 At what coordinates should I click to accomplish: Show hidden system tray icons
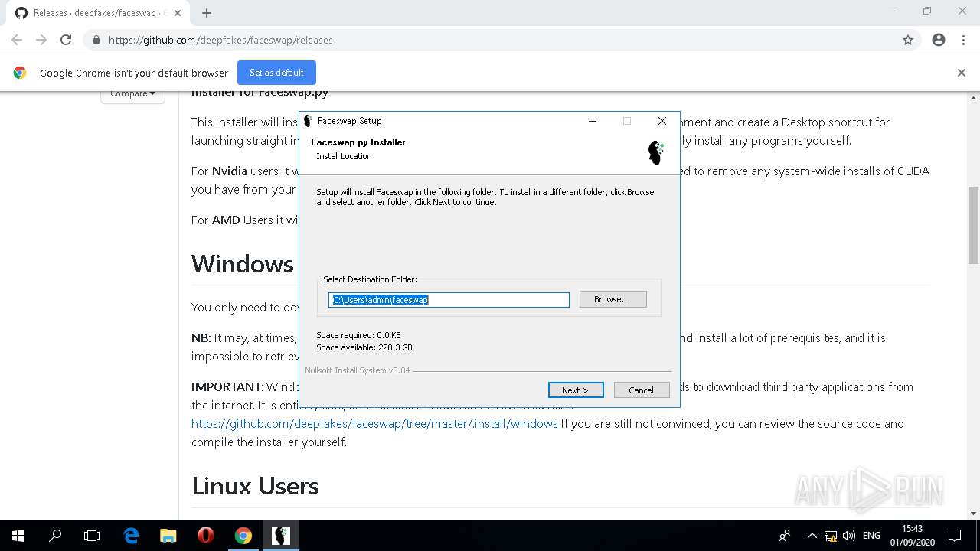[812, 536]
